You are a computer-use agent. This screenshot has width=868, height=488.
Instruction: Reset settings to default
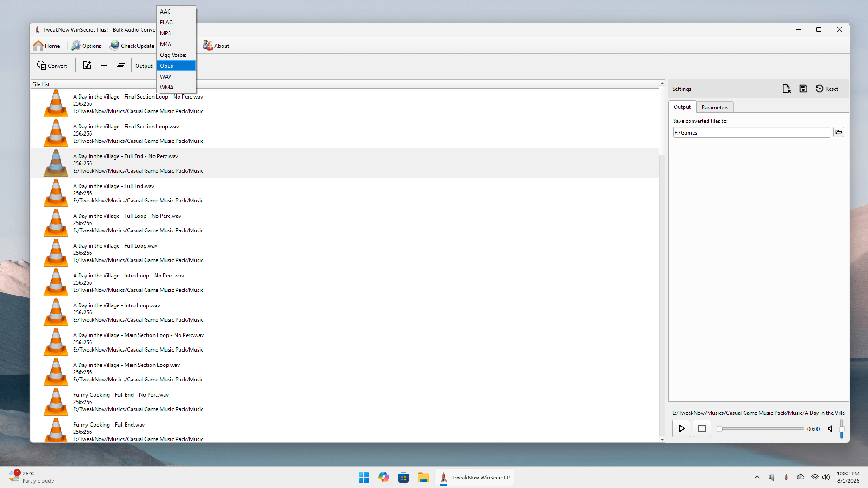pyautogui.click(x=827, y=89)
